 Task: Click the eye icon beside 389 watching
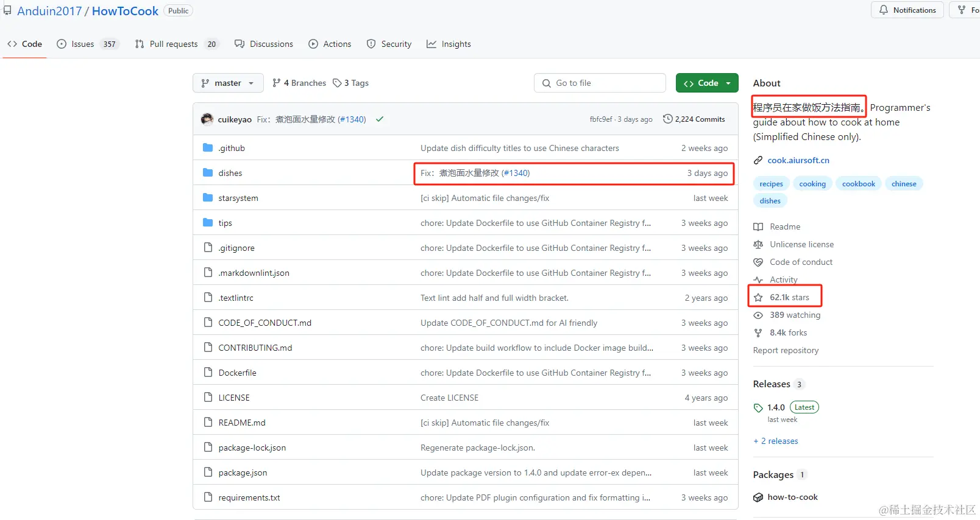pyautogui.click(x=758, y=315)
